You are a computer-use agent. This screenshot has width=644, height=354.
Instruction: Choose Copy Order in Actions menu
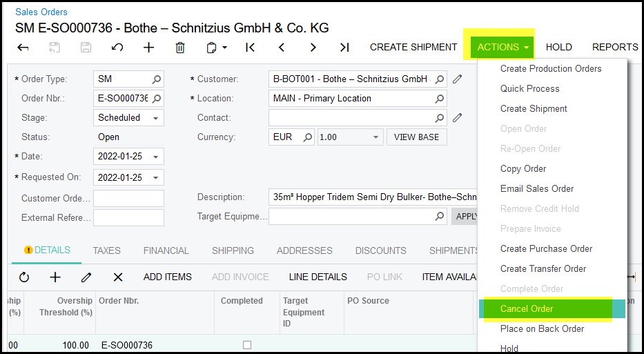[x=523, y=168]
